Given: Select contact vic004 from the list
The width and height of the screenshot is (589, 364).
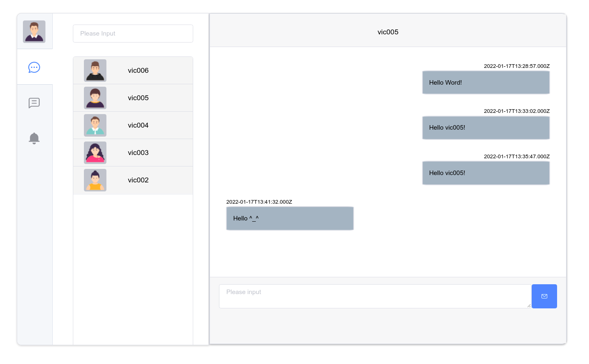Looking at the screenshot, I should click(138, 125).
